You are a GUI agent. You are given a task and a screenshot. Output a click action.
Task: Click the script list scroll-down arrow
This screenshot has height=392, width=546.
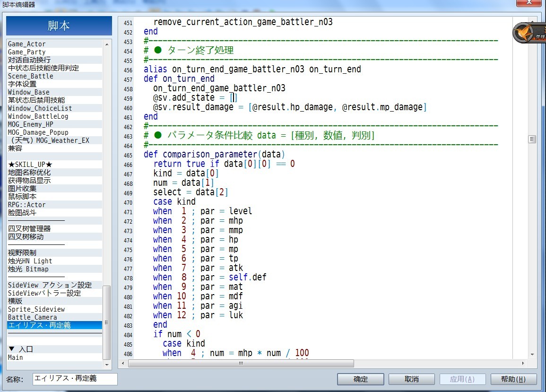click(107, 365)
